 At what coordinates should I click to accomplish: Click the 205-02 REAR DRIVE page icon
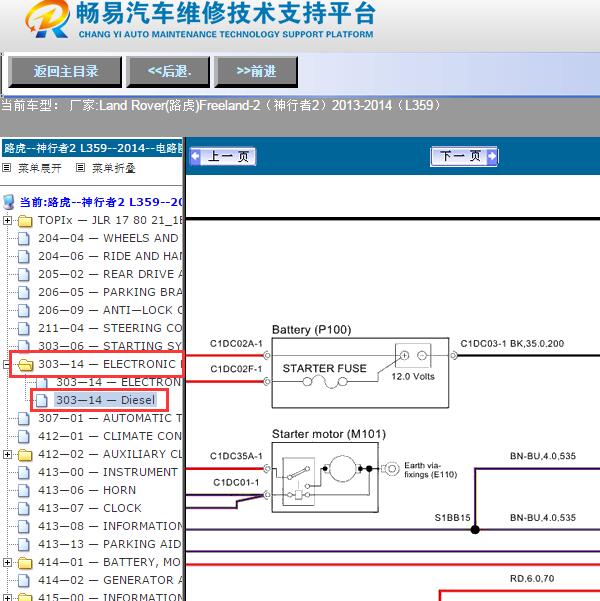click(24, 275)
